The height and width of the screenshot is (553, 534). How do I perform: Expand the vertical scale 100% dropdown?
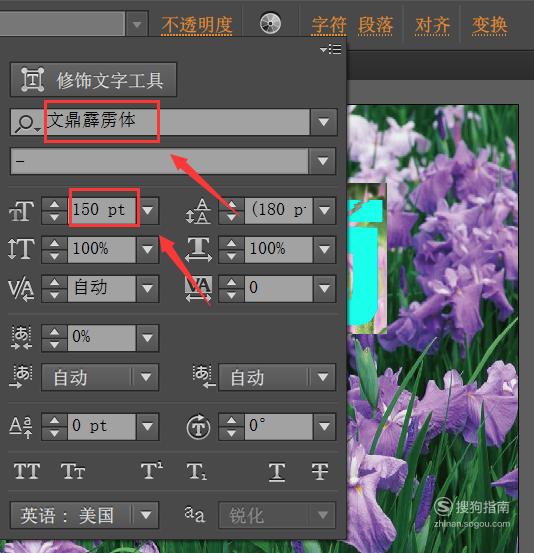pos(147,249)
